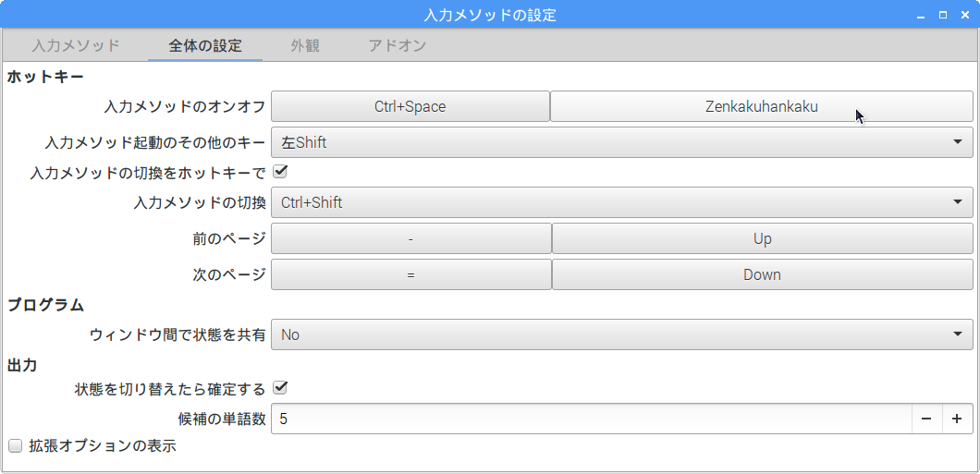The image size is (980, 474).
Task: Open the 外観 tab
Action: pos(305,45)
